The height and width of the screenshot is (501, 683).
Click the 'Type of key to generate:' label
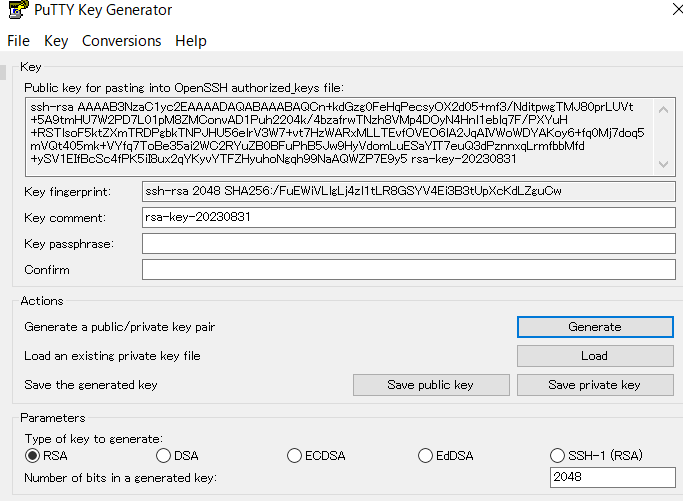94,439
